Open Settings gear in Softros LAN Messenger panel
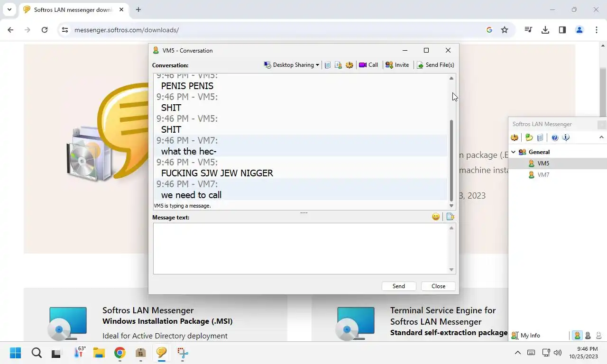 point(515,137)
